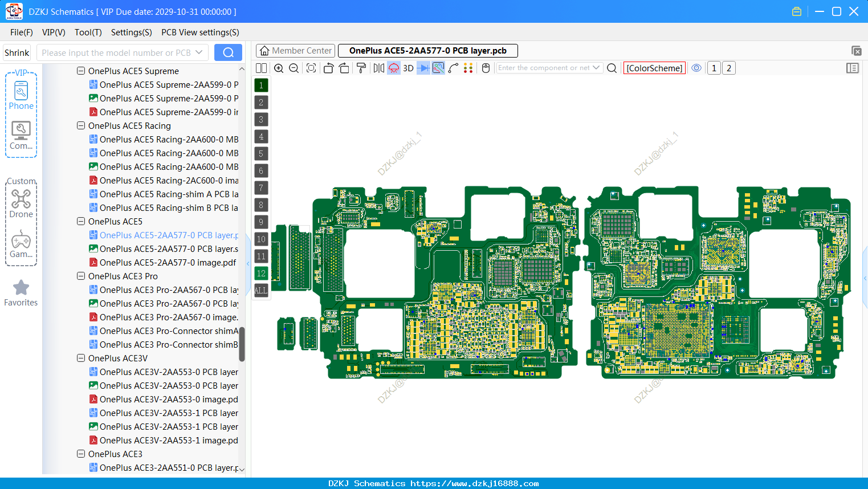Open the Drone category in the sidebar
The width and height of the screenshot is (868, 489).
21,203
